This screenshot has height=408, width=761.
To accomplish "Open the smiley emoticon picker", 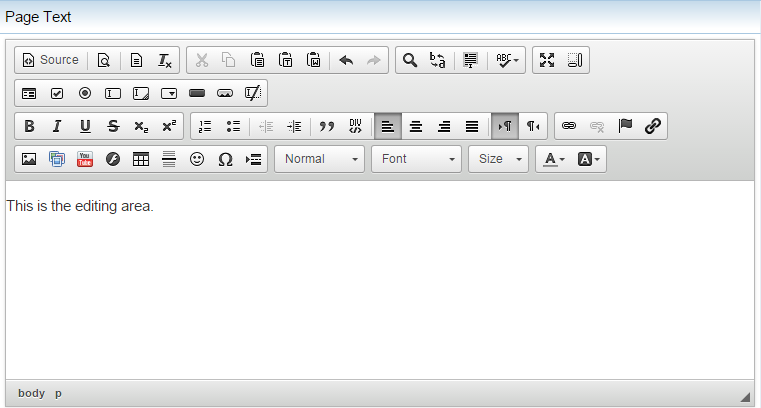I will click(x=197, y=159).
